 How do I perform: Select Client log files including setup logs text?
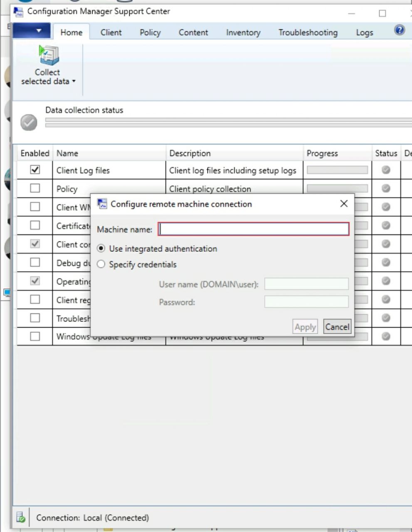[x=233, y=170]
